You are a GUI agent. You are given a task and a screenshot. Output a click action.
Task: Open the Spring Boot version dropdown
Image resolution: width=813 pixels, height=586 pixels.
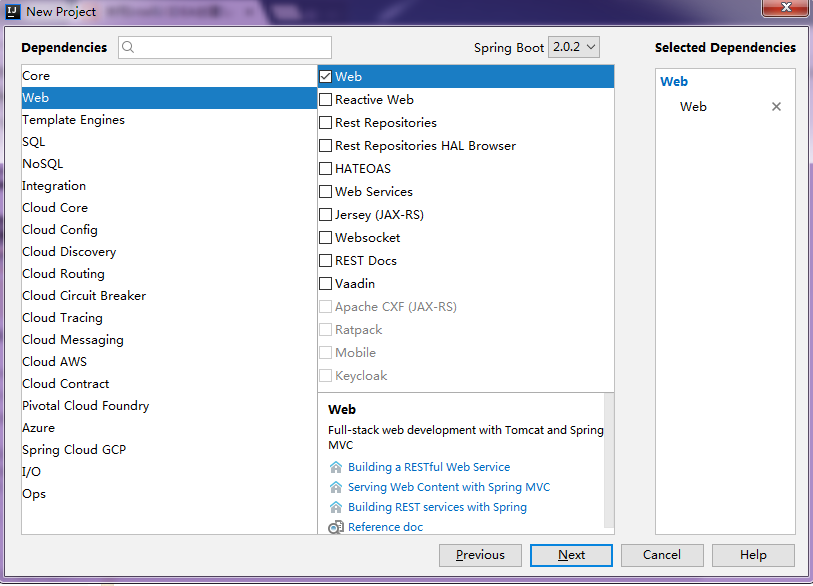point(574,47)
